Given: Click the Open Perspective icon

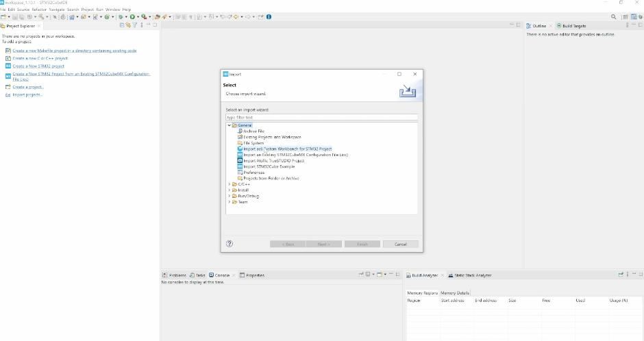Looking at the screenshot, I should 626,17.
